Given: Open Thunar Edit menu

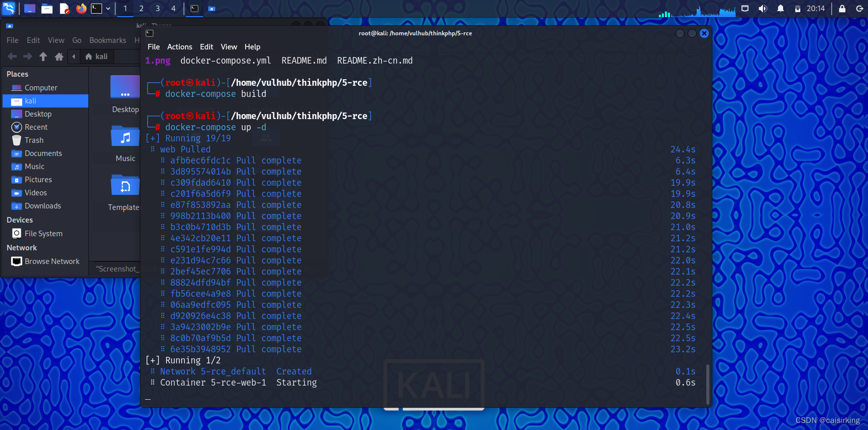Looking at the screenshot, I should point(33,40).
